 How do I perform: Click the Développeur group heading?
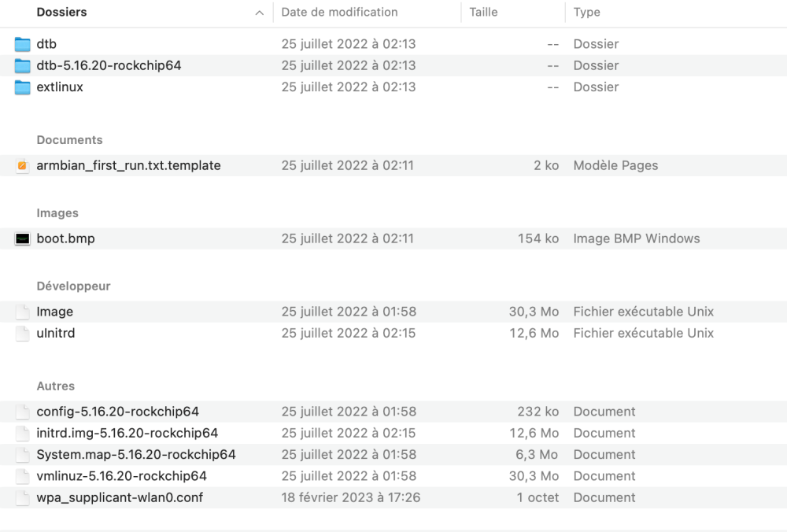tap(73, 286)
